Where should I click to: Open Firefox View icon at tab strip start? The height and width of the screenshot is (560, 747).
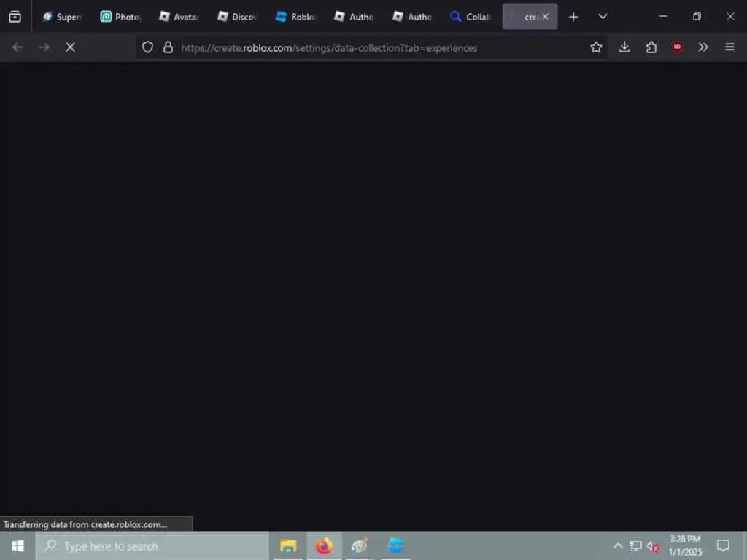(15, 17)
